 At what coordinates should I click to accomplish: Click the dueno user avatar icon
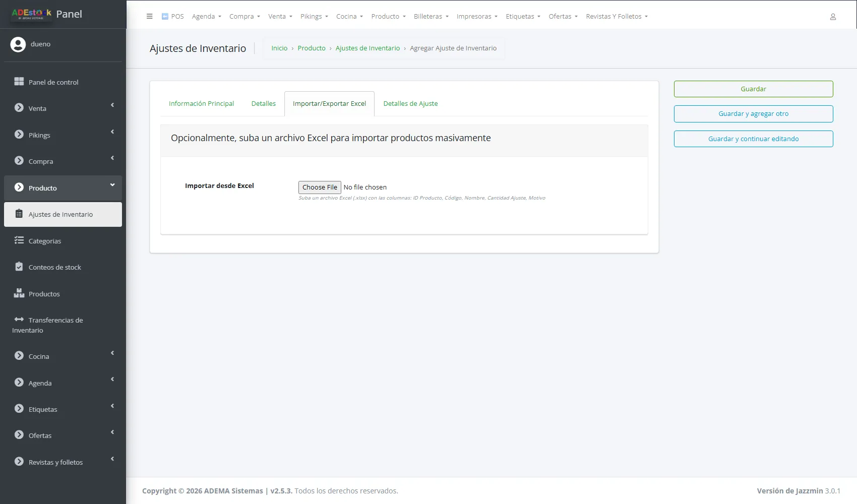pos(18,44)
